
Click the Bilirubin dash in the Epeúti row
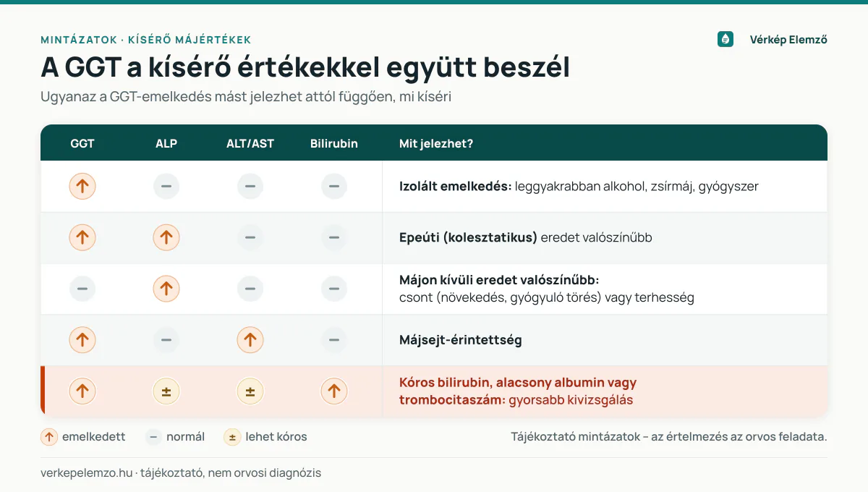334,237
